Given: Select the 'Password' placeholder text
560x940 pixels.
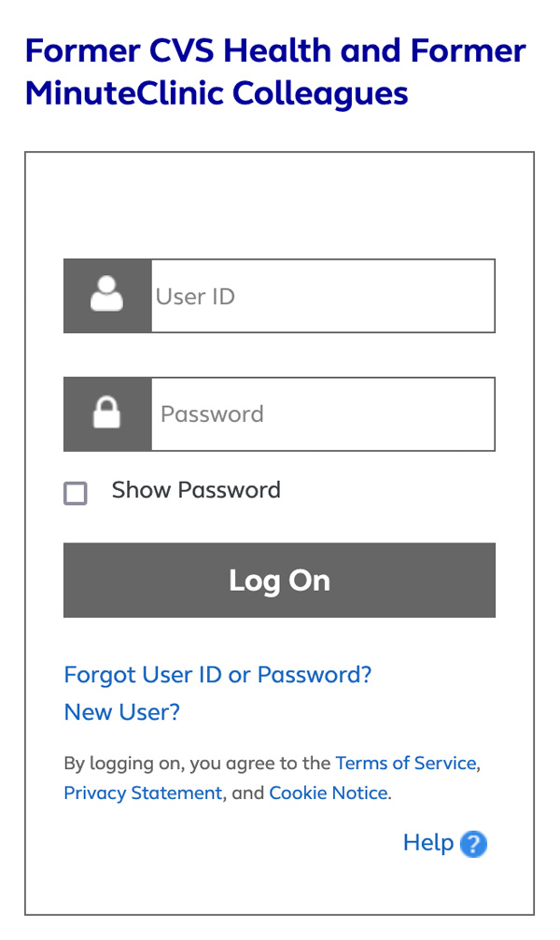Looking at the screenshot, I should [212, 414].
